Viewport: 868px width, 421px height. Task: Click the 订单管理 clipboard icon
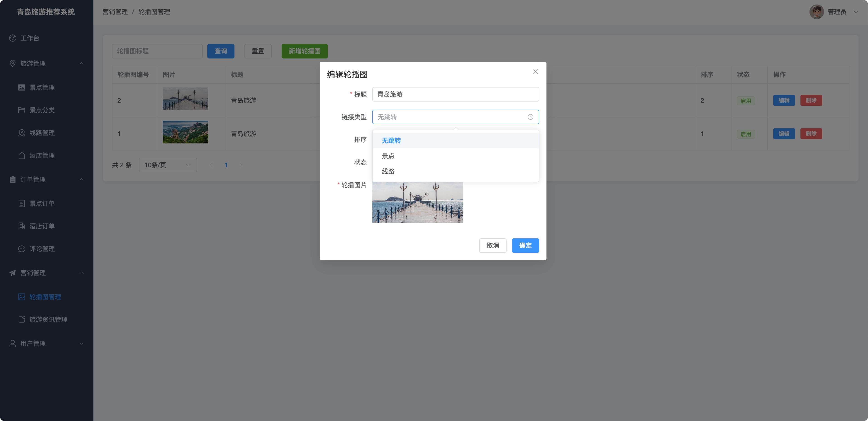[13, 179]
